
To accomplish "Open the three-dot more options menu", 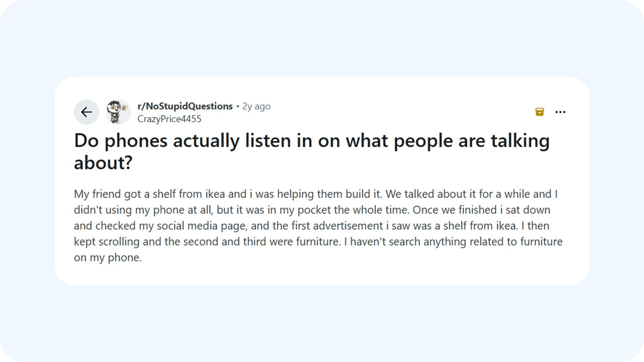I will 560,112.
